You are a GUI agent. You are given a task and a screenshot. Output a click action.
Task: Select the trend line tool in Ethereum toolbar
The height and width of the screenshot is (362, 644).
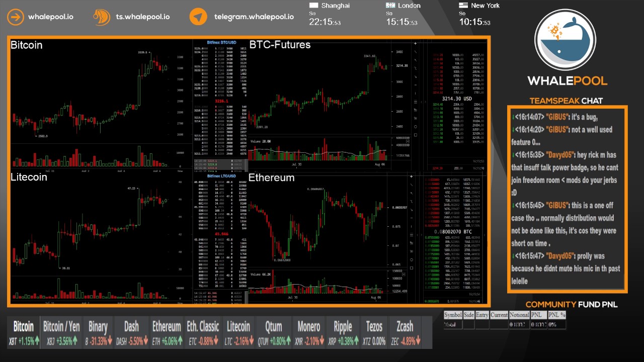(x=412, y=185)
